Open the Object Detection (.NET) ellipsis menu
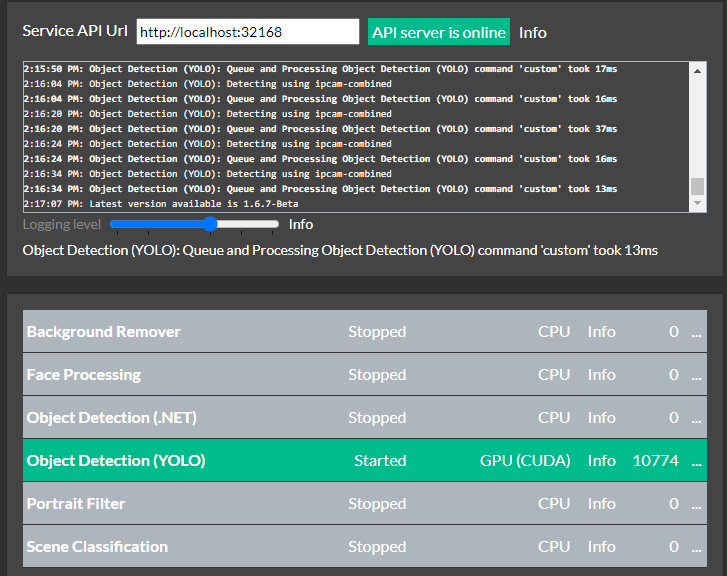The width and height of the screenshot is (727, 576). [696, 418]
